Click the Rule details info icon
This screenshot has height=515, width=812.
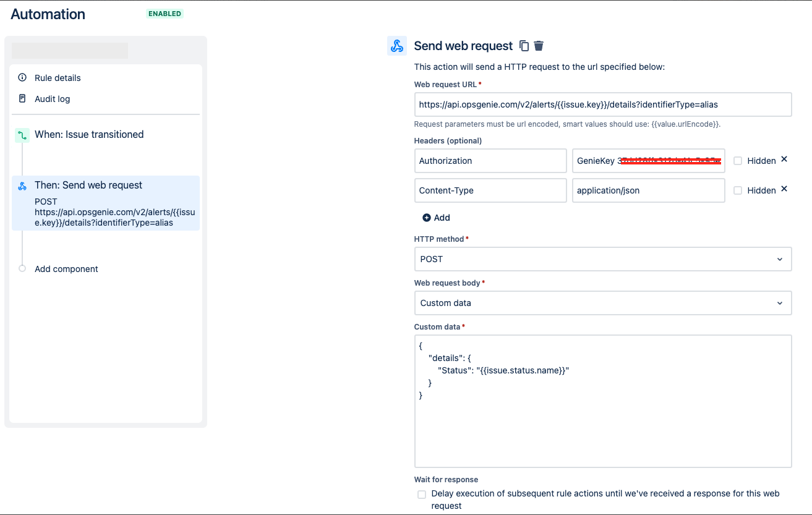[22, 78]
